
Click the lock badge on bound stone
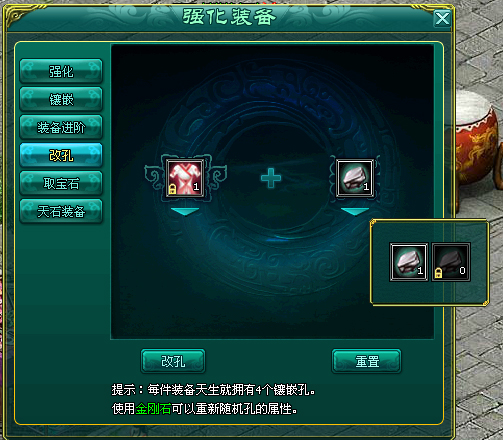438,273
